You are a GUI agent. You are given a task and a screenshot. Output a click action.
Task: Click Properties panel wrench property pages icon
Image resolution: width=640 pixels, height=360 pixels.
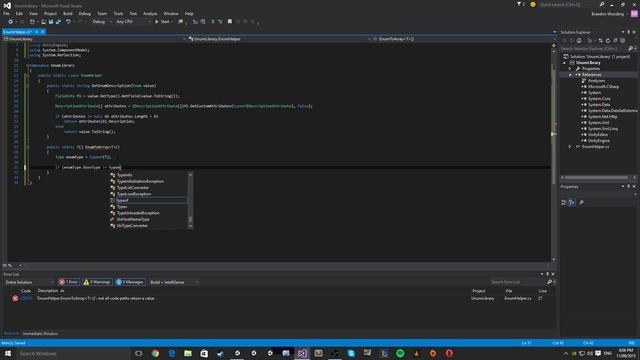point(581,202)
